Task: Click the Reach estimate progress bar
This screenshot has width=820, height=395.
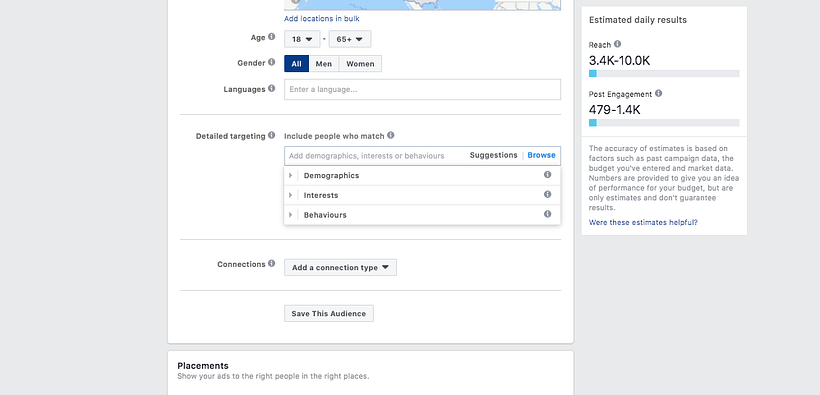Action: [x=664, y=73]
